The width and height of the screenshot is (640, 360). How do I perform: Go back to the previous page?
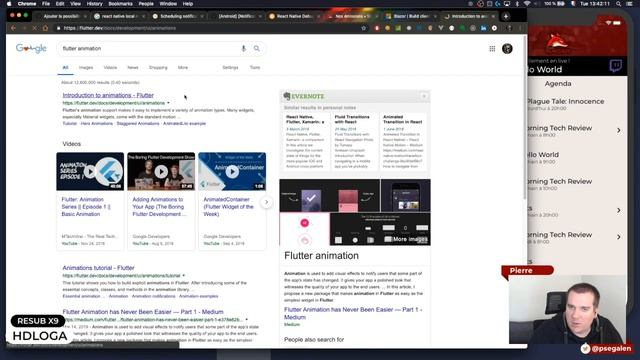[x=13, y=28]
